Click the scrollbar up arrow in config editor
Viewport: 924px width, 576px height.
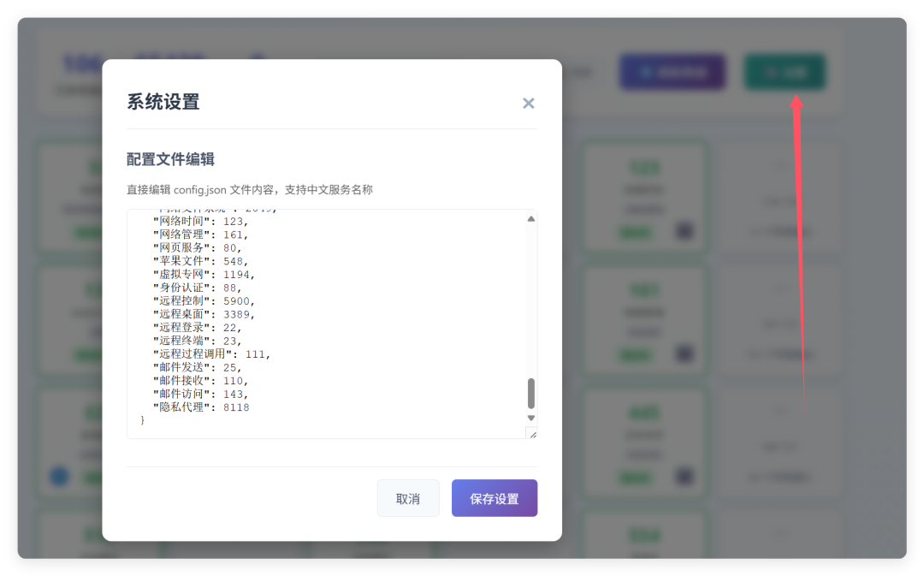531,219
